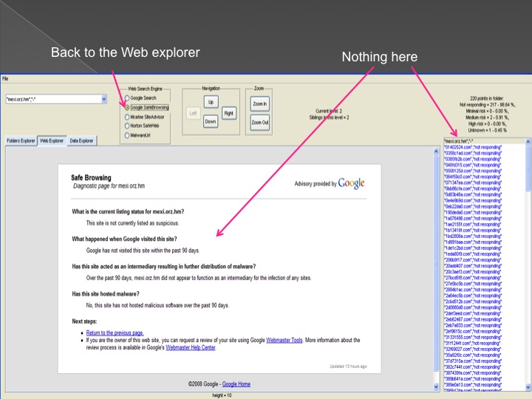Select list row "37d7315a.com"

(x=485, y=361)
